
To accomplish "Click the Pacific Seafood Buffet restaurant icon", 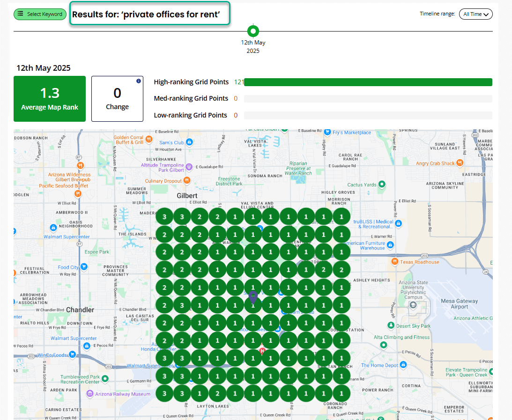I will point(78,193).
